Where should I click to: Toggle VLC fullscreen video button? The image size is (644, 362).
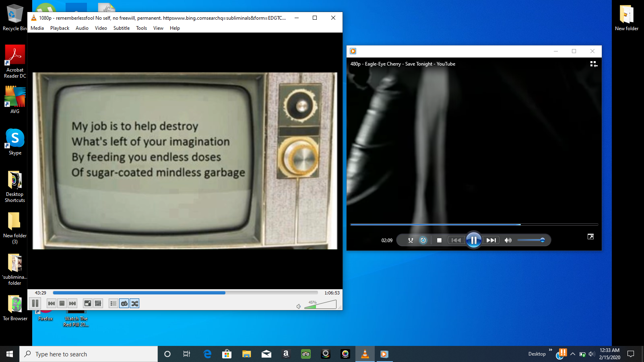point(88,303)
